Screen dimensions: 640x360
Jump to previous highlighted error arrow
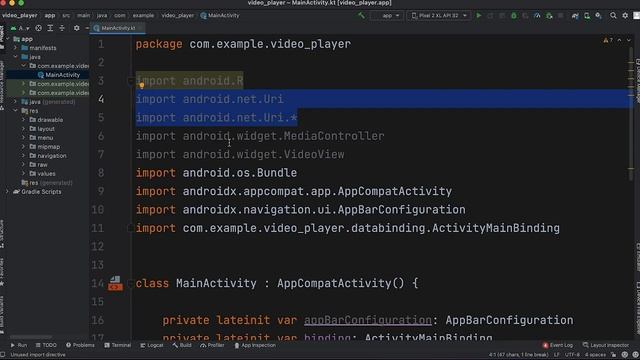[619, 40]
